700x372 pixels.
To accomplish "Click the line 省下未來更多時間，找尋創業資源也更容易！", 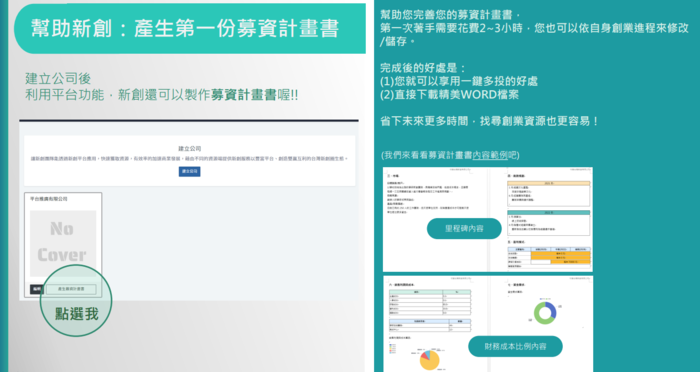I will pos(489,121).
